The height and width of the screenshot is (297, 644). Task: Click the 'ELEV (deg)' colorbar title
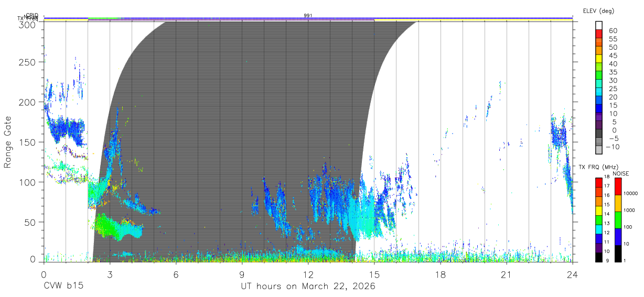598,10
